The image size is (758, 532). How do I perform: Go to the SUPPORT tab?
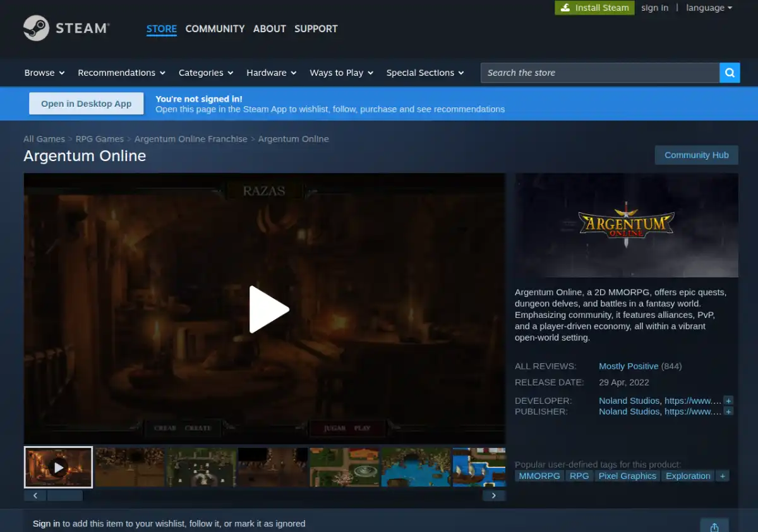pyautogui.click(x=316, y=29)
